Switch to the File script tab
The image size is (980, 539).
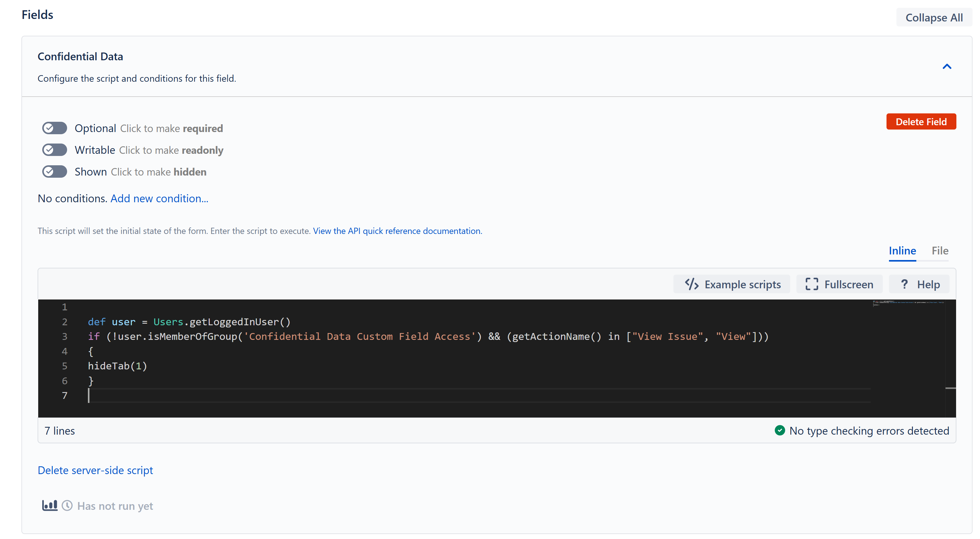(x=940, y=251)
